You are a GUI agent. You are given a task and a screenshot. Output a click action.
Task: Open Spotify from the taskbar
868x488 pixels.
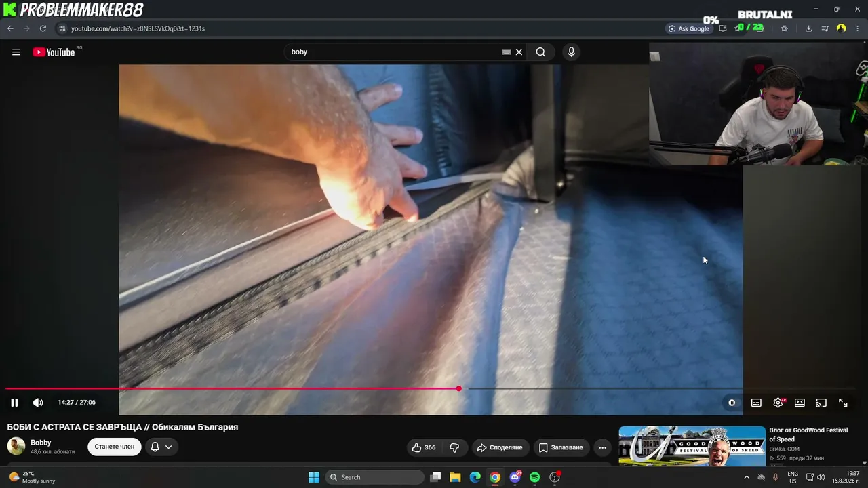tap(534, 477)
